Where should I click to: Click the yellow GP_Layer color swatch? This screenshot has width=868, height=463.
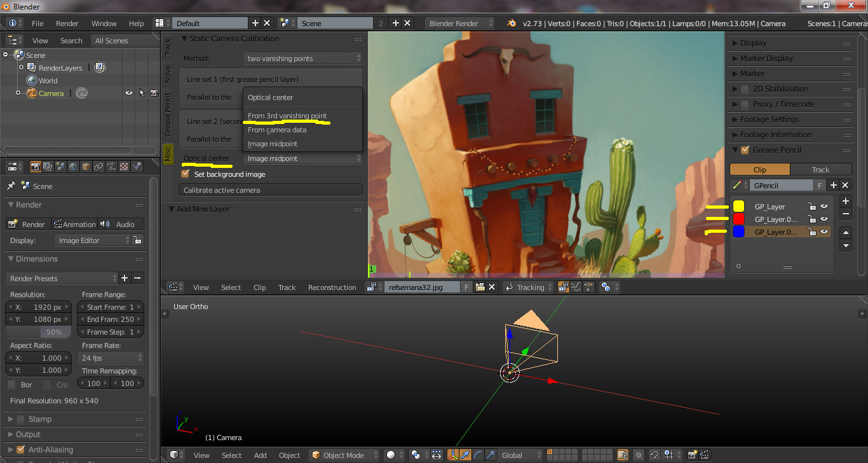tap(739, 206)
